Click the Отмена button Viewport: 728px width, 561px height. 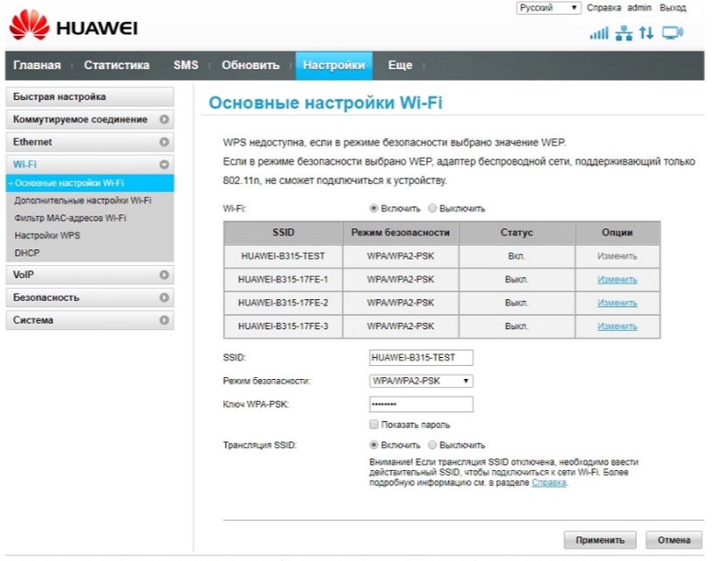[674, 540]
